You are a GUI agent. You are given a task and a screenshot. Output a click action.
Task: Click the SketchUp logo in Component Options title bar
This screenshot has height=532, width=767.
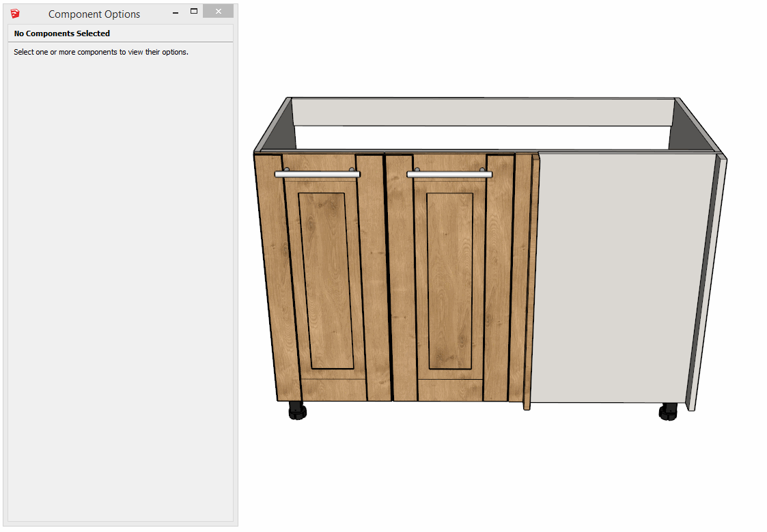pos(15,14)
